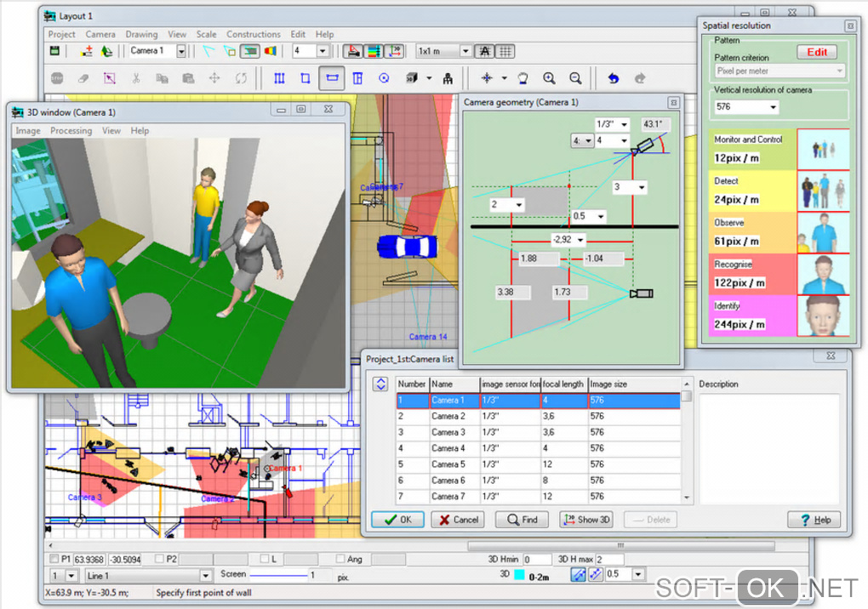Image resolution: width=868 pixels, height=609 pixels.
Task: Click the cyan 3D color swatch
Action: pyautogui.click(x=518, y=576)
